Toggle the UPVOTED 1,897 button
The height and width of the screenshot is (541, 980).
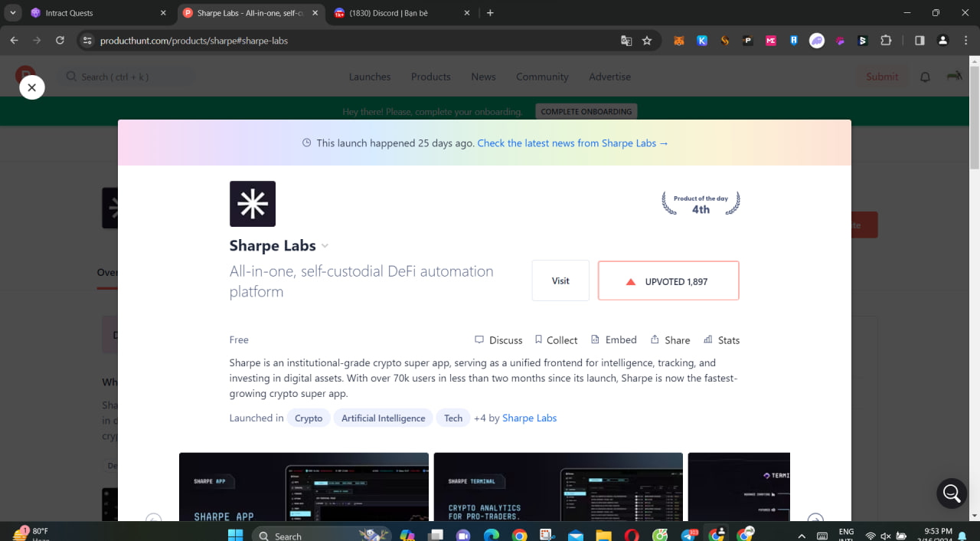tap(668, 281)
